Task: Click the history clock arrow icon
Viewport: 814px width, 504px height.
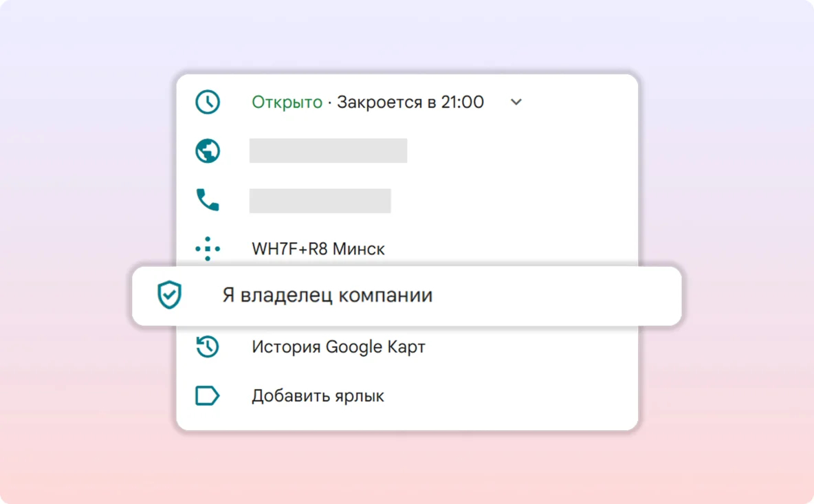Action: (207, 347)
